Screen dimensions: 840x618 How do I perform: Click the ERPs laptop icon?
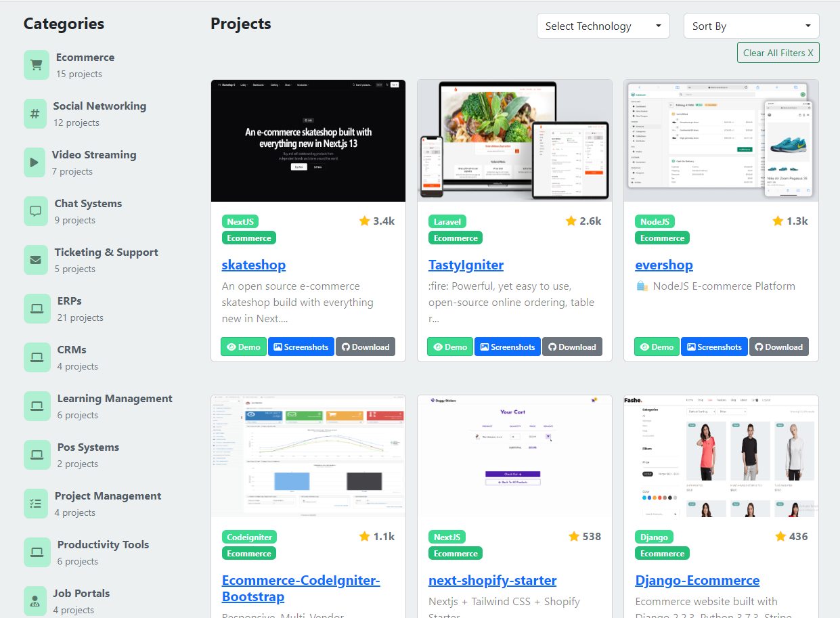pos(37,309)
